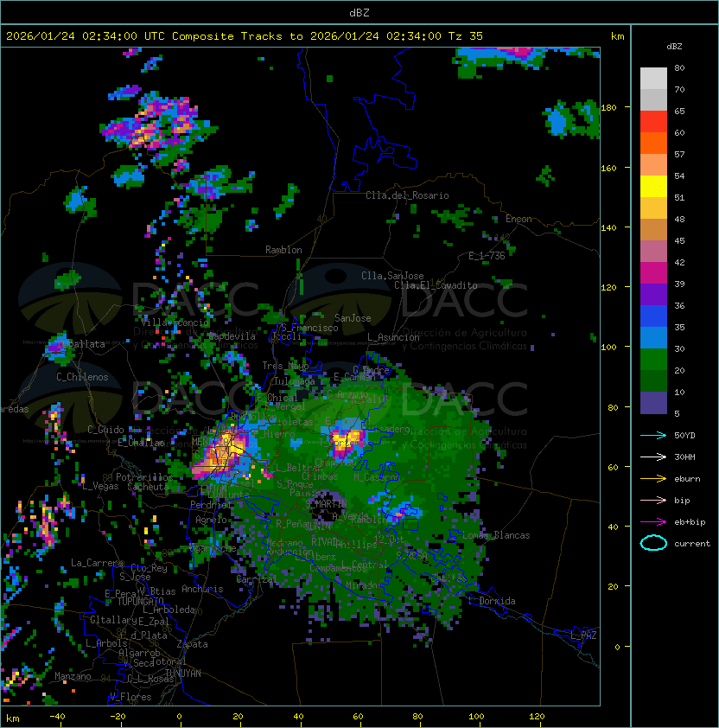
Task: Click the 'E_1-736' map label
Action: [x=487, y=256]
